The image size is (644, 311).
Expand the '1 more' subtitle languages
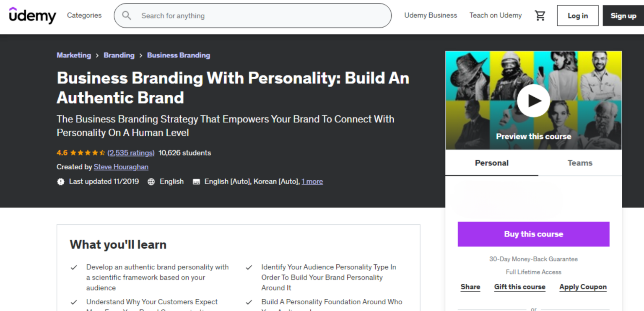click(312, 181)
